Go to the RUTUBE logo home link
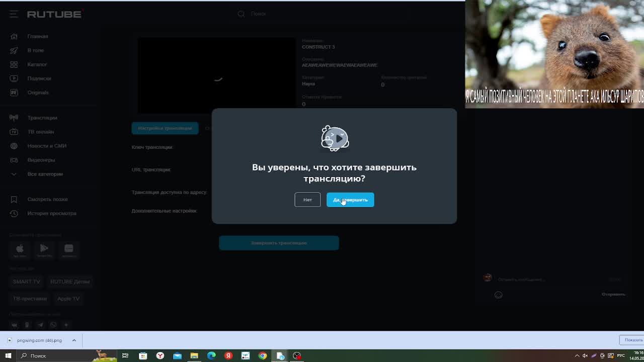Image resolution: width=644 pixels, height=362 pixels. pyautogui.click(x=54, y=14)
